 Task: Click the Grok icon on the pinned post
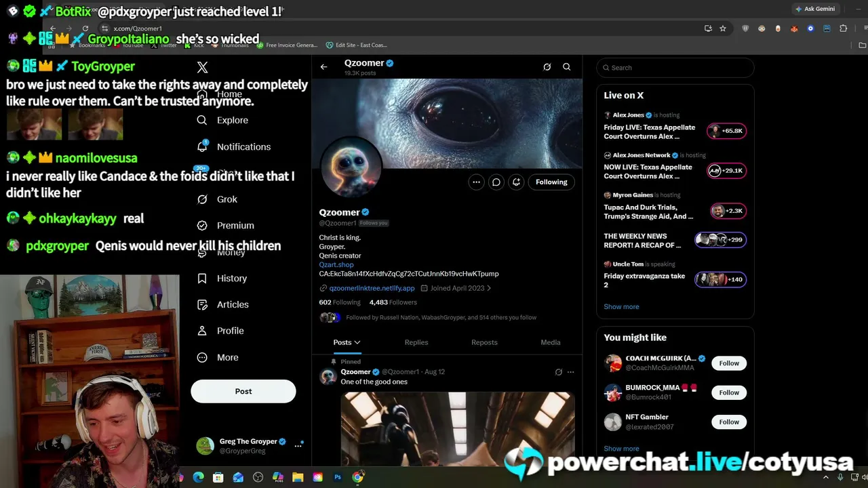[559, 372]
